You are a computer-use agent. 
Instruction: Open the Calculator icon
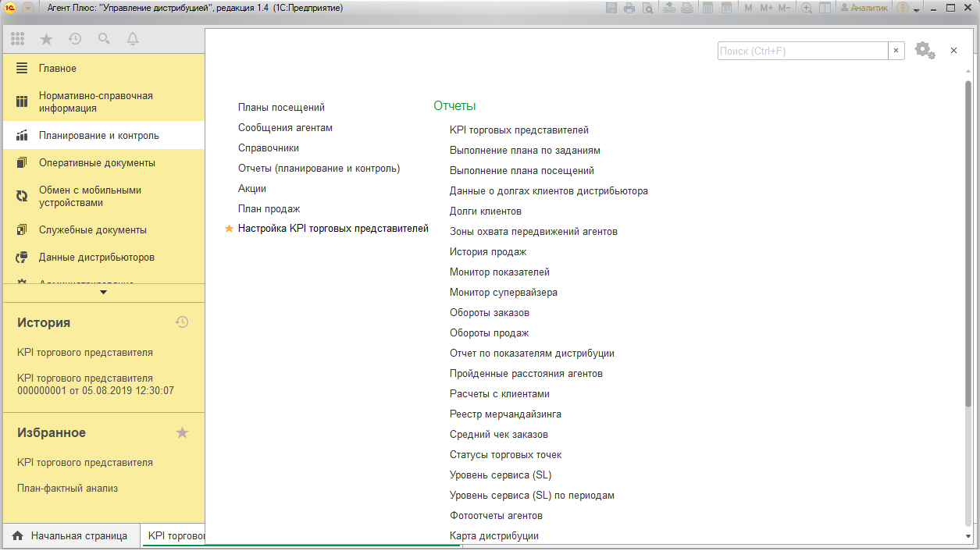(708, 8)
